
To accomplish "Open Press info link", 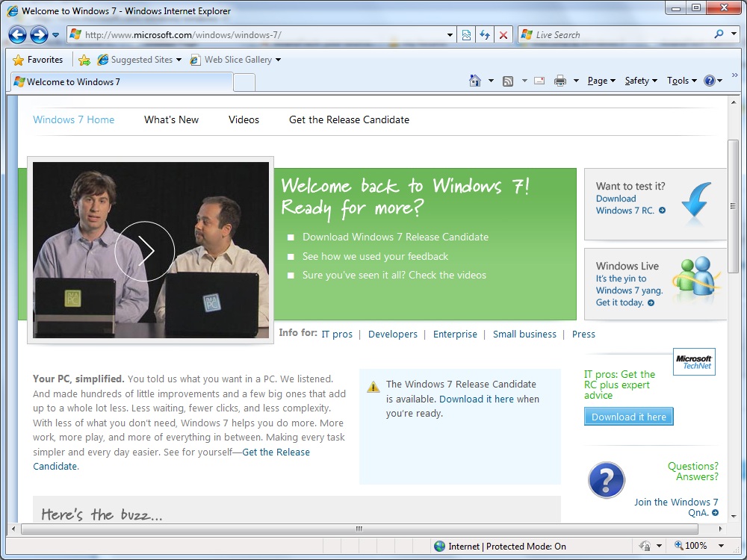I will tap(583, 334).
